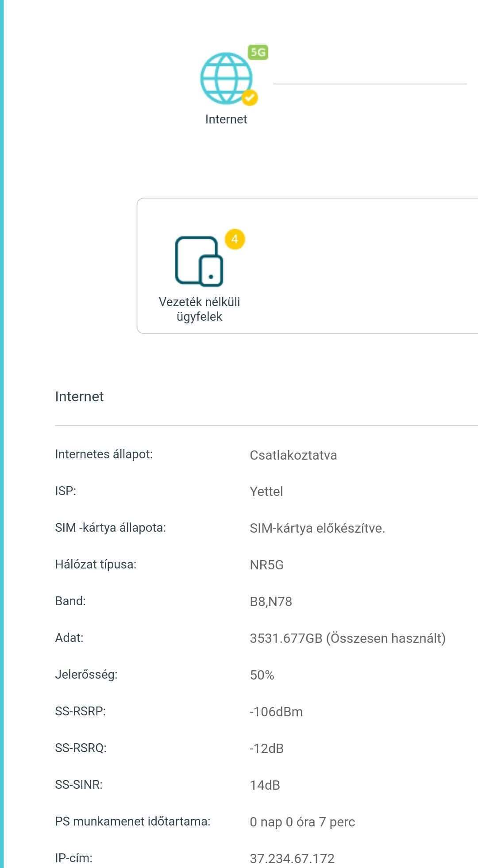Click the yellow checkmark status badge

[x=250, y=97]
